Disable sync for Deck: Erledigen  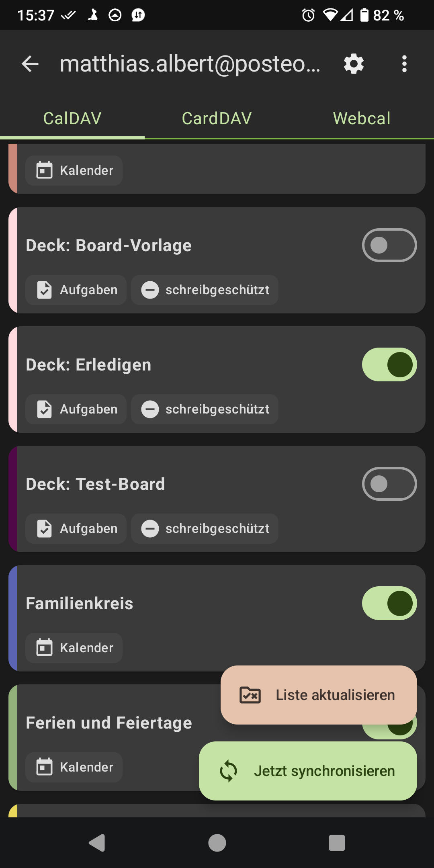pyautogui.click(x=389, y=364)
